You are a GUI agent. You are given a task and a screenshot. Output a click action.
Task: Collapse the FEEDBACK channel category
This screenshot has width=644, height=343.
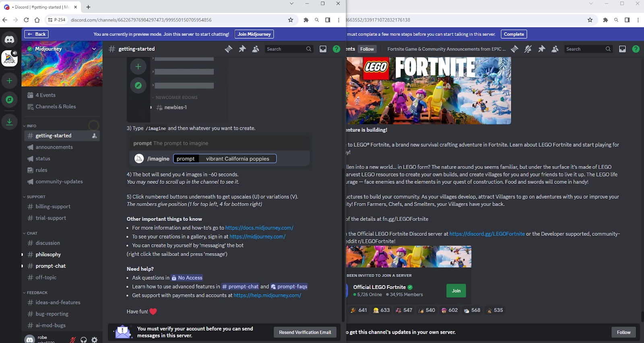[35, 293]
